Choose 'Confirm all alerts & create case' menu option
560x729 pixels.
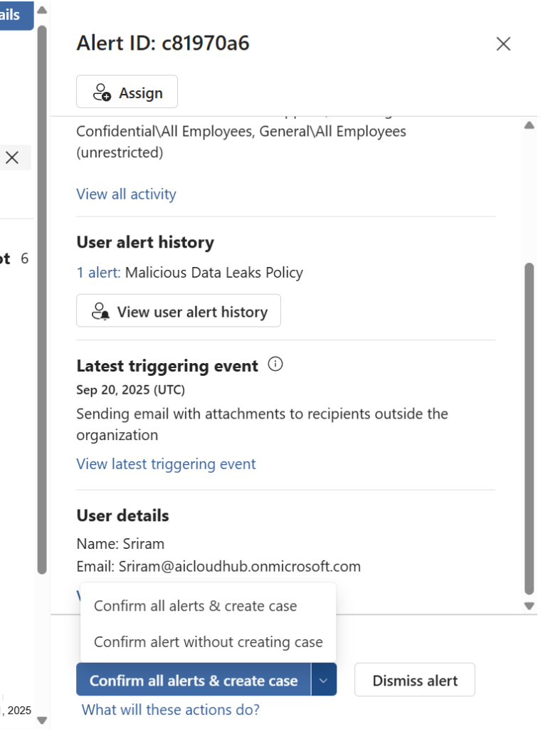(196, 607)
